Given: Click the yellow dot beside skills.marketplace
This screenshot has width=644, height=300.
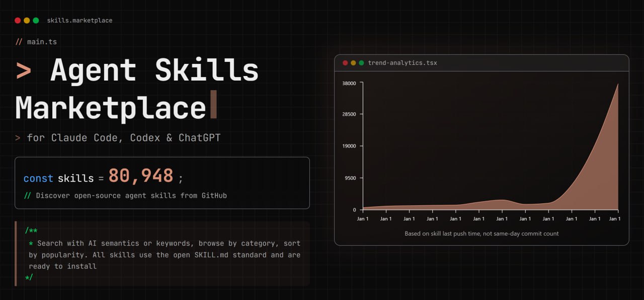Looking at the screenshot, I should (x=27, y=21).
